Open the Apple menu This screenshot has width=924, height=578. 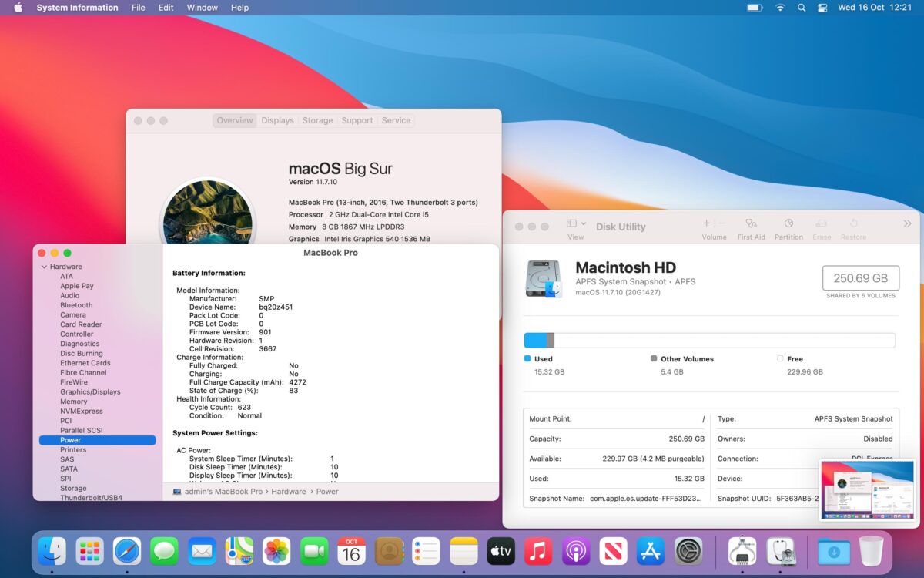[18, 8]
